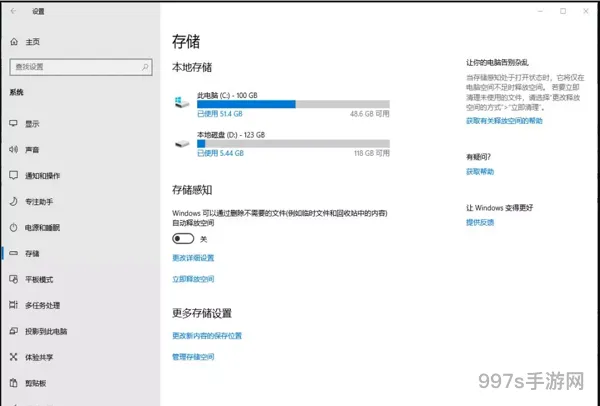Select the 通知和操作 notification icon

[13, 175]
